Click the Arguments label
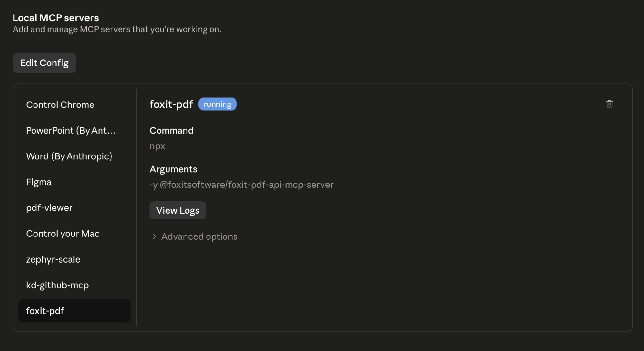 click(173, 169)
